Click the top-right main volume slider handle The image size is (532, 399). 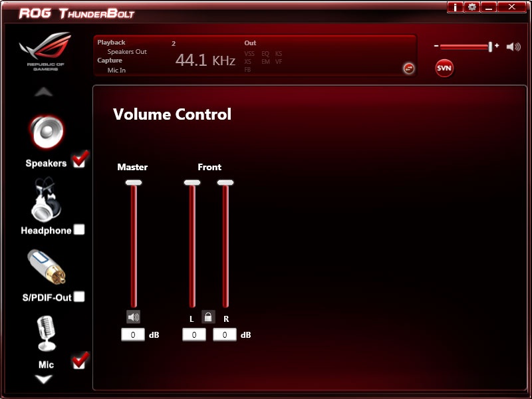tap(490, 47)
